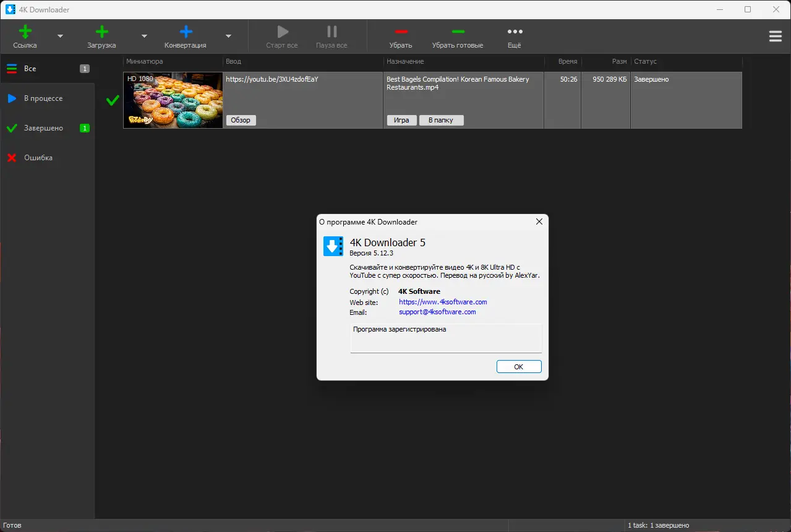Open the hamburger main menu
791x532 pixels.
(776, 36)
